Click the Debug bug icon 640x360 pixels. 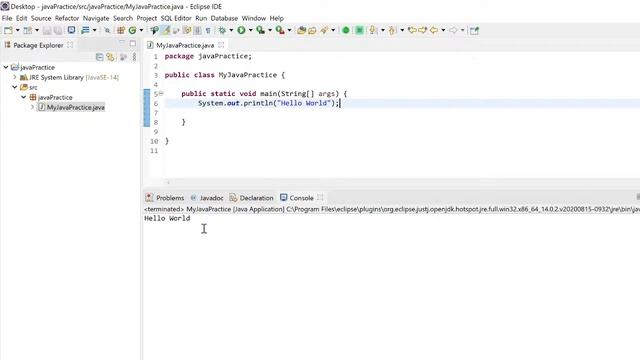pyautogui.click(x=222, y=30)
